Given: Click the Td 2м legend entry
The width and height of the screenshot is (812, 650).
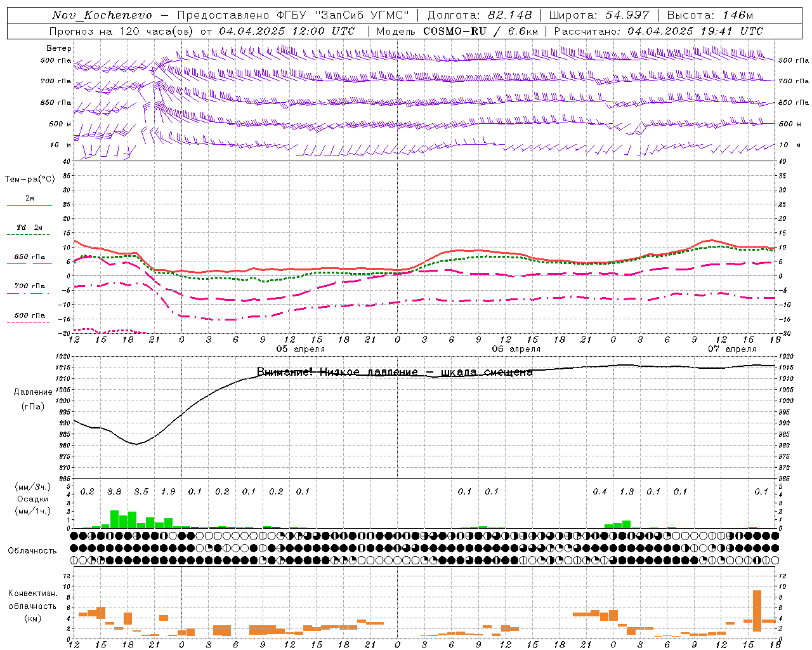Looking at the screenshot, I should pyautogui.click(x=29, y=227).
